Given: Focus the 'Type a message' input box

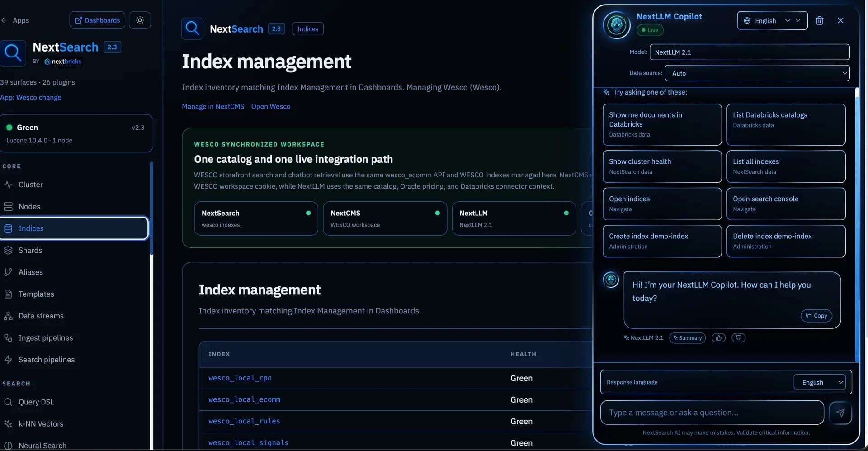Looking at the screenshot, I should click(712, 413).
